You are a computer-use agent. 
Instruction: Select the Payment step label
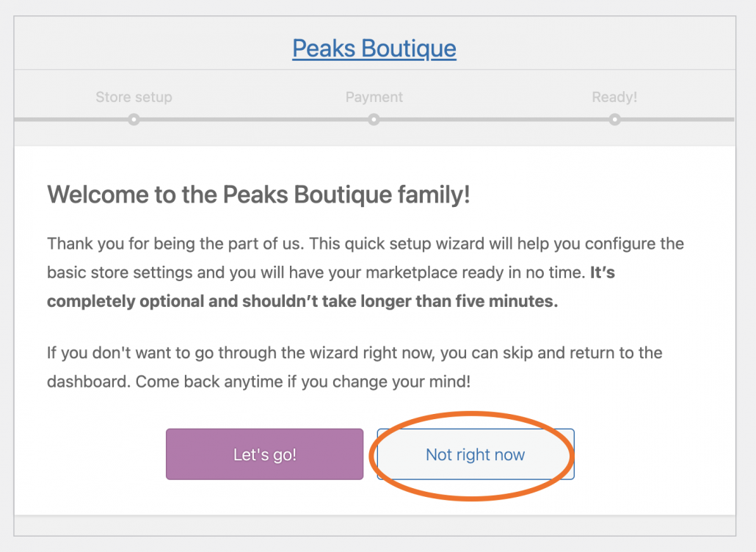[x=374, y=97]
